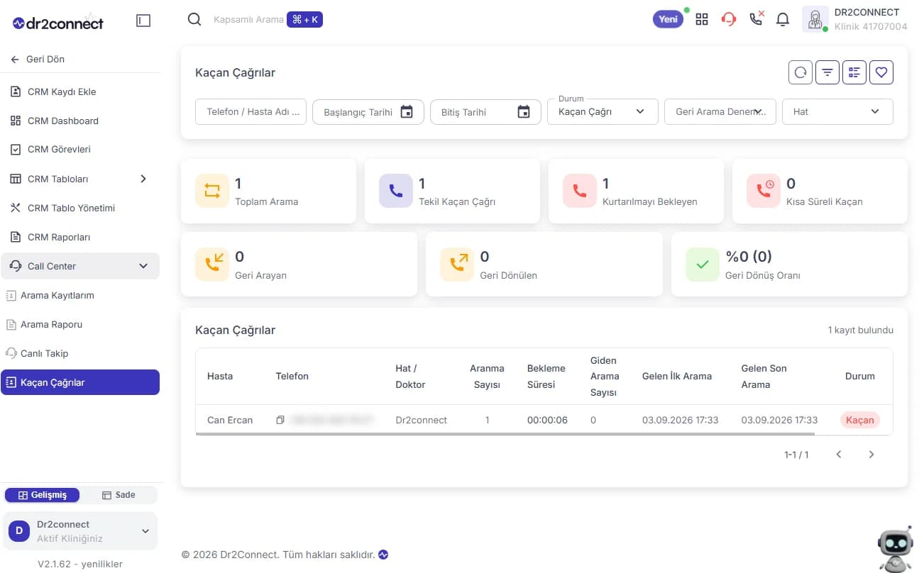Viewport: 924px width, 573px height.
Task: Click the filter funnel icon button
Action: click(x=827, y=72)
